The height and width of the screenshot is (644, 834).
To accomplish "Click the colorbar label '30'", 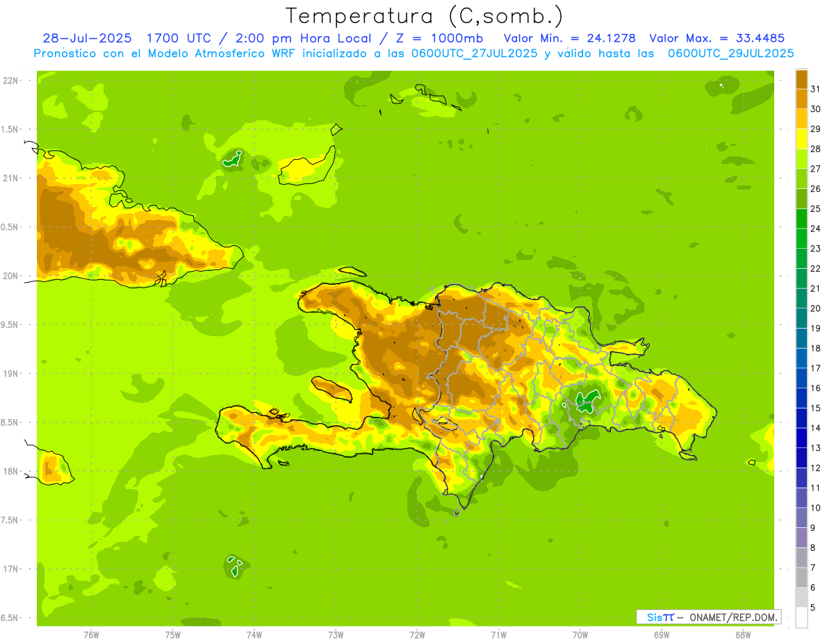I will click(x=815, y=109).
